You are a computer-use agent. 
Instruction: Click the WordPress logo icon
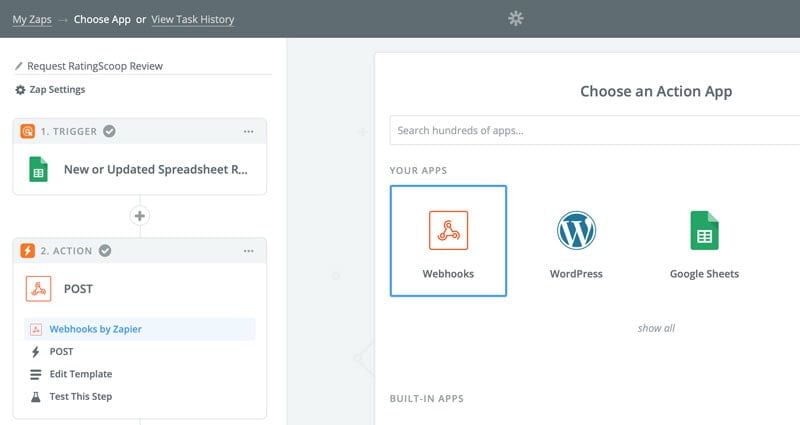[x=576, y=230]
